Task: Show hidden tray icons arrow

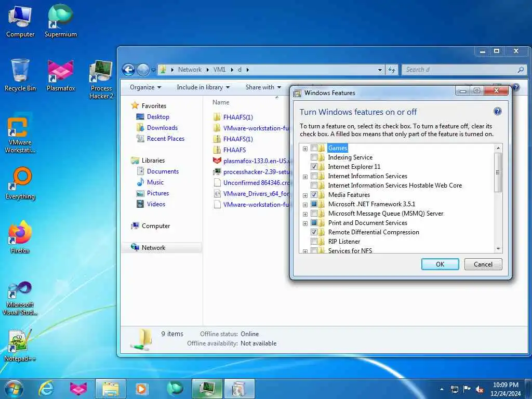Action: pos(442,389)
